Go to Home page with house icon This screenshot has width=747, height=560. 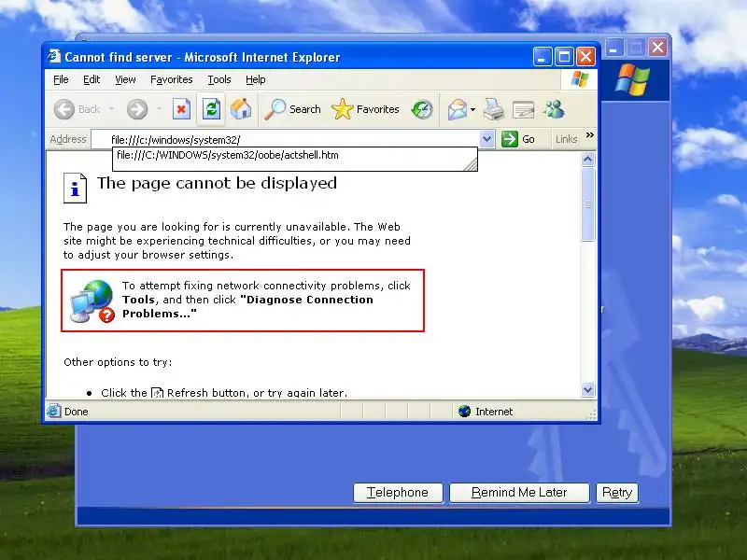click(241, 109)
